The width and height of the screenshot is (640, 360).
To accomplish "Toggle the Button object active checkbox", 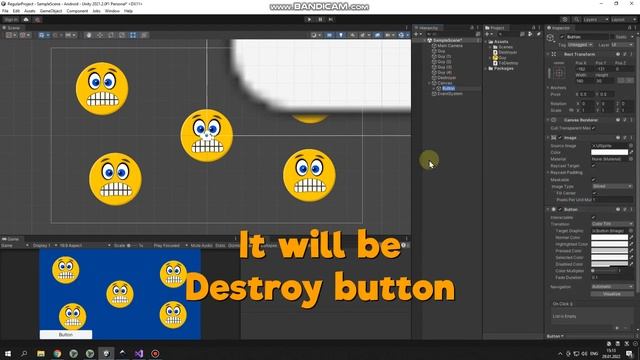I will 562,37.
